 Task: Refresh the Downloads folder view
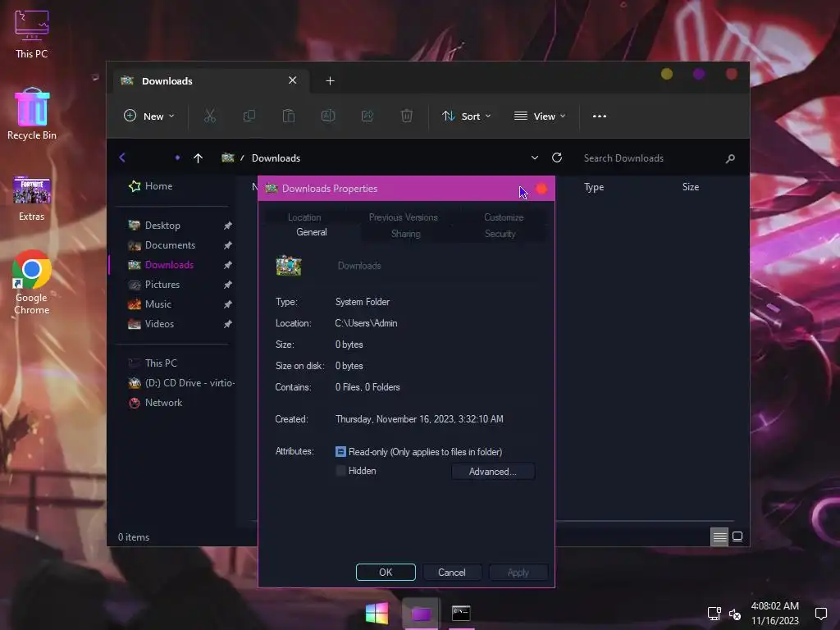point(557,157)
